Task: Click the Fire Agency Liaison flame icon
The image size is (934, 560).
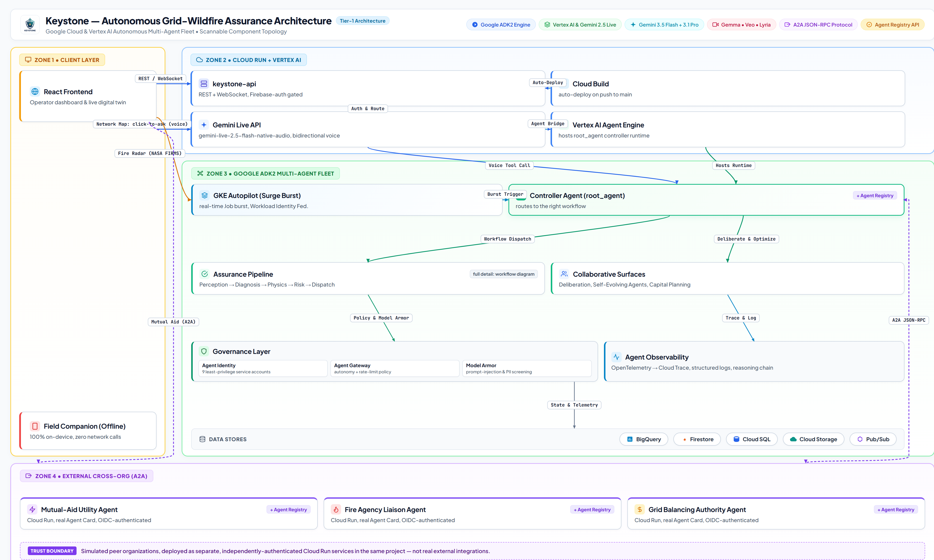Action: click(336, 509)
